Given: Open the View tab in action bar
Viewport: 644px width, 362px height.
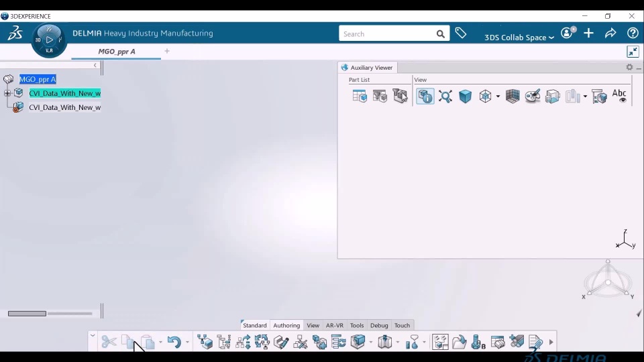Looking at the screenshot, I should click(x=313, y=325).
